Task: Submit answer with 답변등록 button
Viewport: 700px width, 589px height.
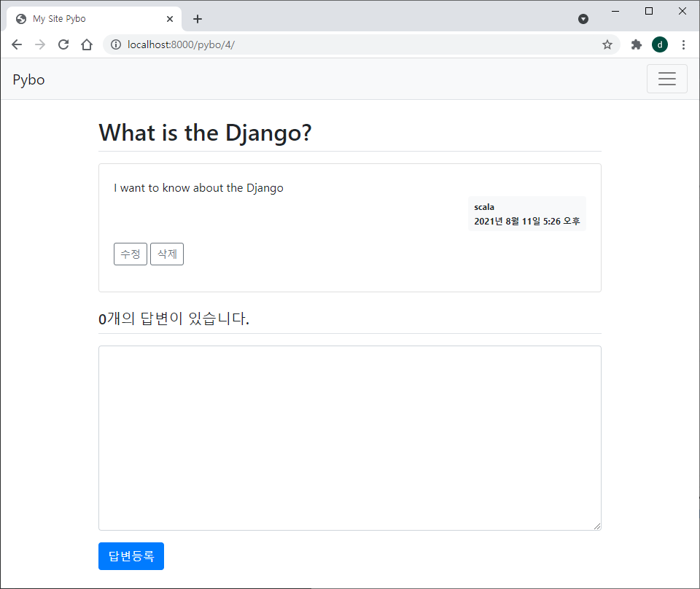Action: coord(131,556)
